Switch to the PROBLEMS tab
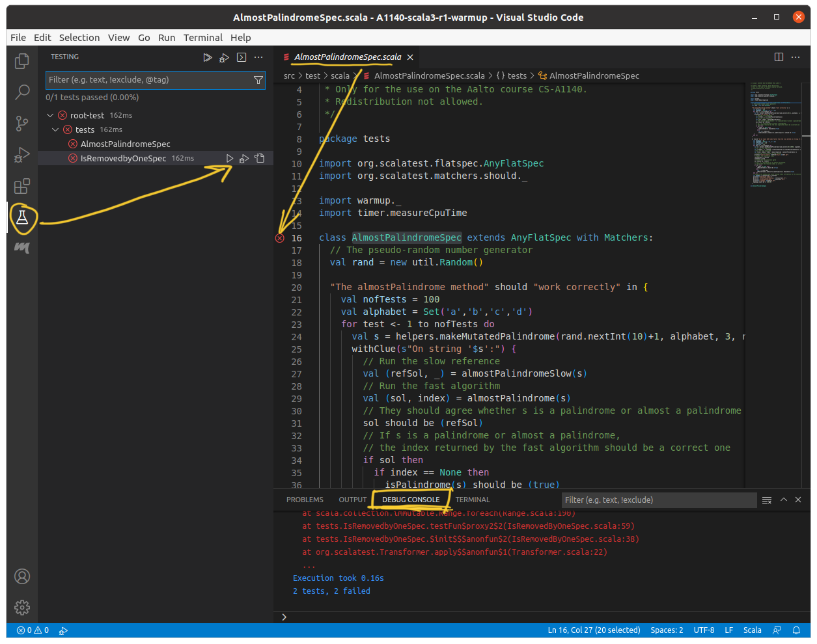817x644 pixels. click(305, 500)
